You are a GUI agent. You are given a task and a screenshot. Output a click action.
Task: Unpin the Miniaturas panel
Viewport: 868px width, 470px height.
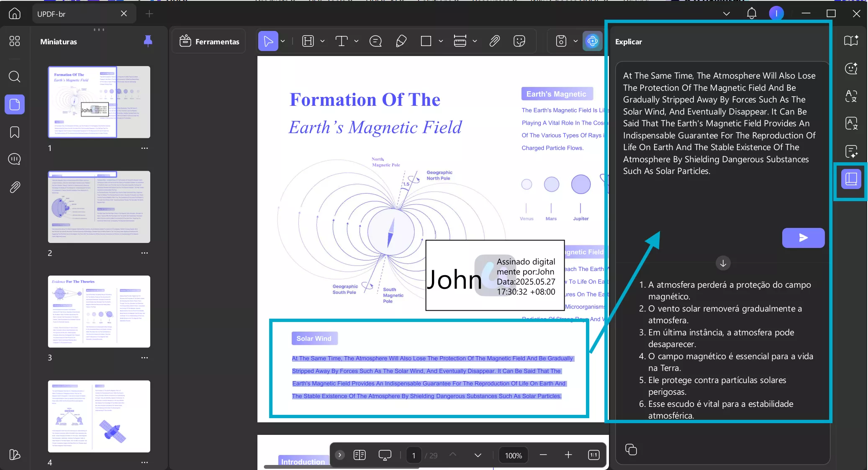pyautogui.click(x=148, y=41)
